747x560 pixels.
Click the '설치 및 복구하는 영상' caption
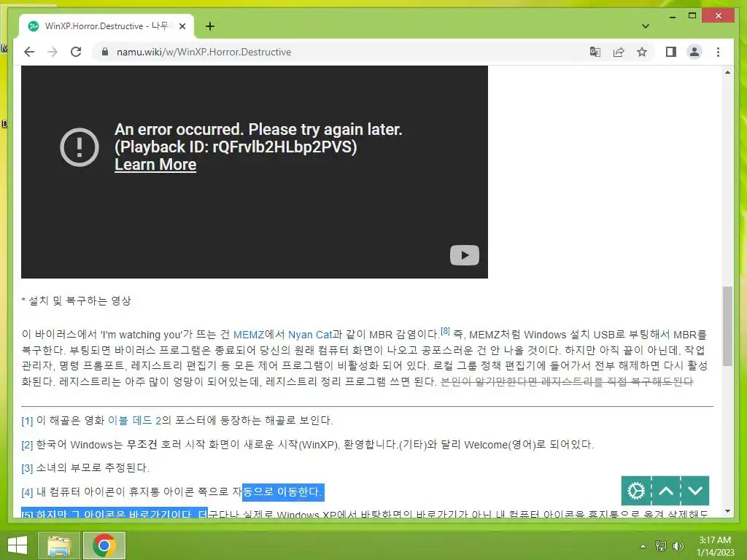(80, 301)
